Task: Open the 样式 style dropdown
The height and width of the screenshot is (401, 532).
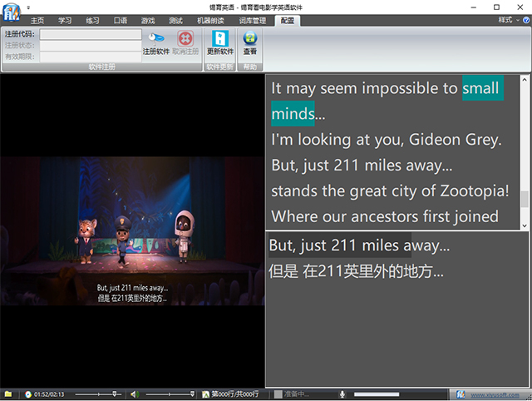Action: [508, 20]
